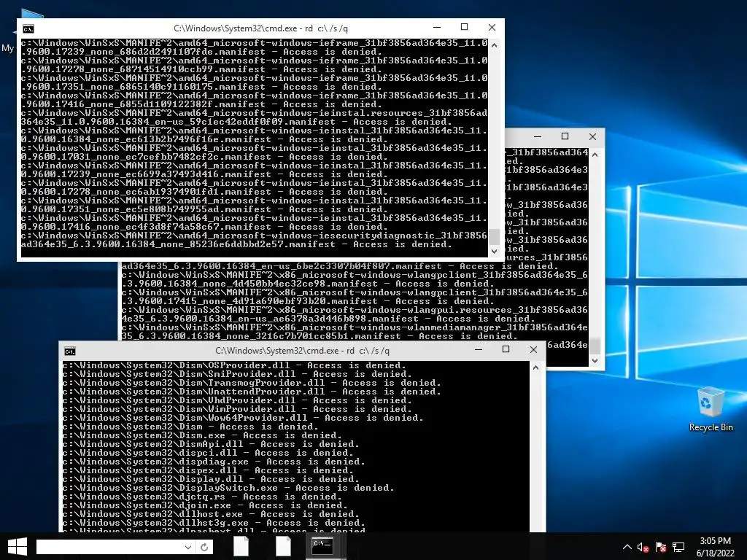Click the middle cmd window scrollbar thumb
The height and width of the screenshot is (560, 747).
[595, 346]
